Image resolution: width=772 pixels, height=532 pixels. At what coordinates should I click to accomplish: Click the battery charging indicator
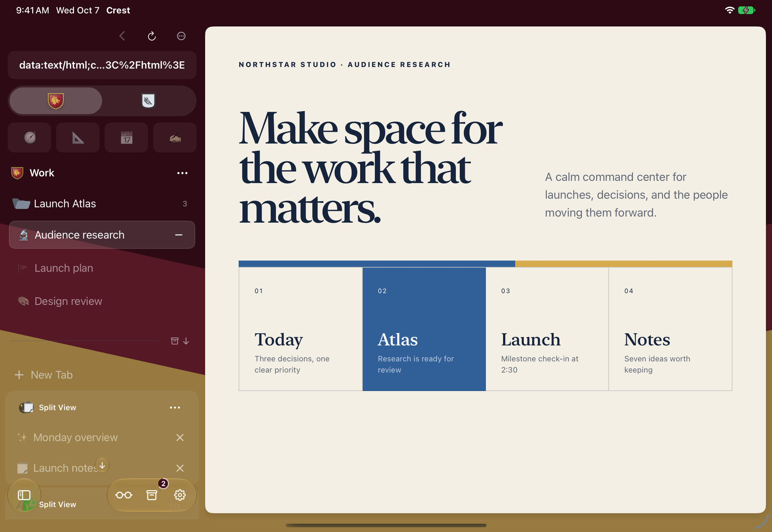tap(746, 10)
